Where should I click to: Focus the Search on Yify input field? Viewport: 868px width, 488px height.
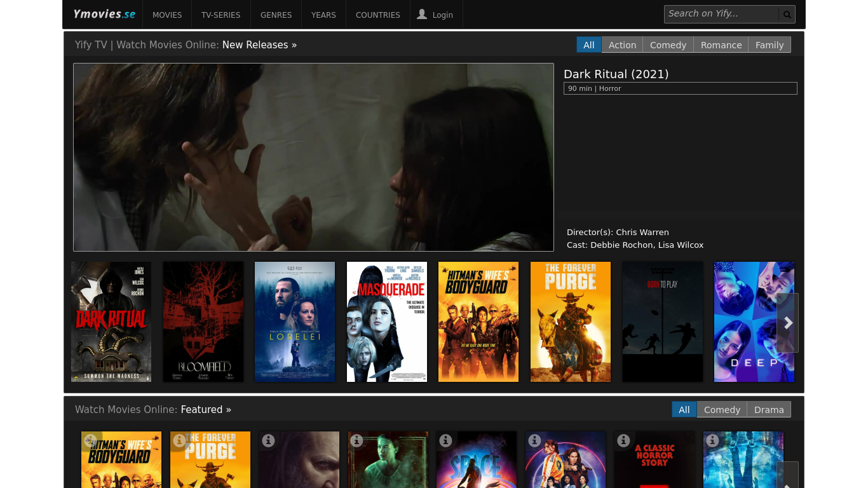click(721, 14)
